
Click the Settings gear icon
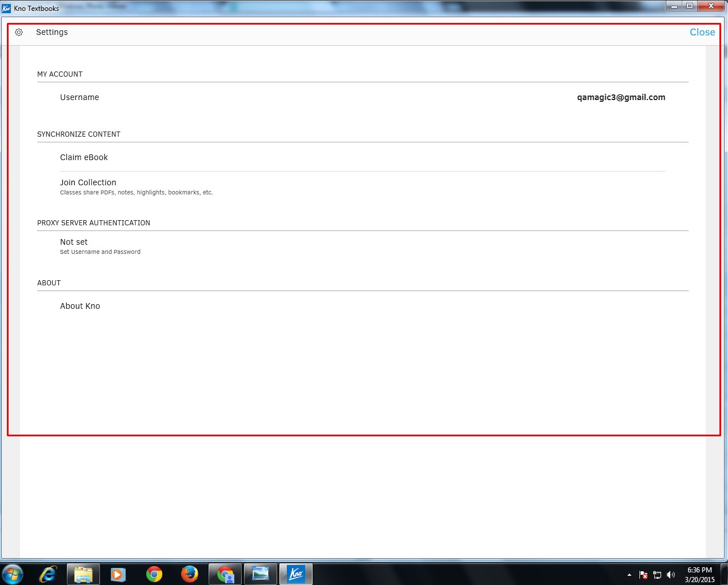pyautogui.click(x=19, y=33)
